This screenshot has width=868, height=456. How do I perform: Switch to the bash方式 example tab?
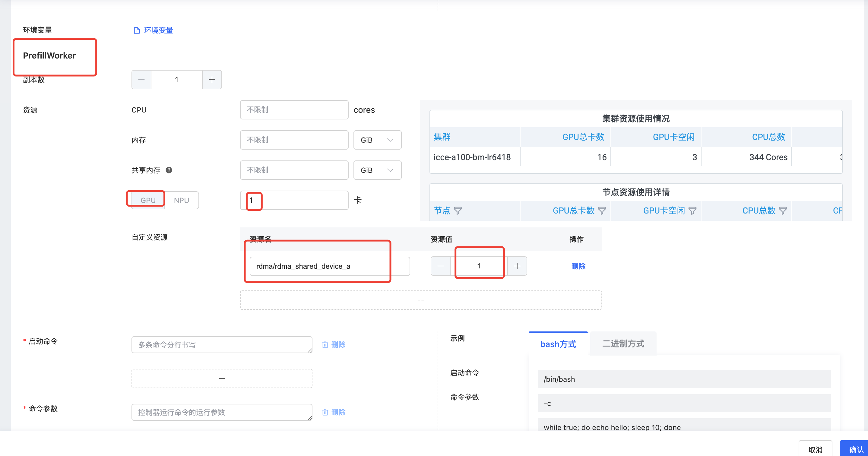point(558,344)
